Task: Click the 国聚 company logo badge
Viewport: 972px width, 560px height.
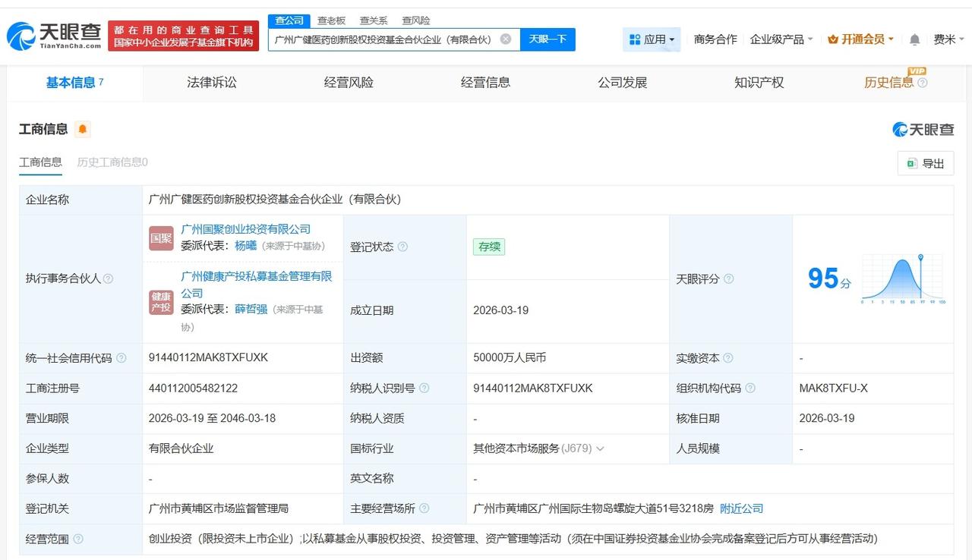Action: point(160,238)
